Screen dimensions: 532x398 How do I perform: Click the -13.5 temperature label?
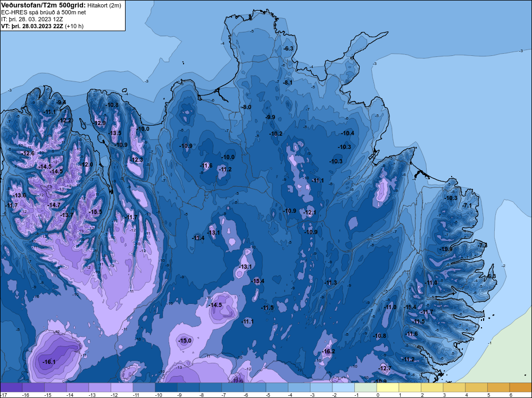coord(115,132)
